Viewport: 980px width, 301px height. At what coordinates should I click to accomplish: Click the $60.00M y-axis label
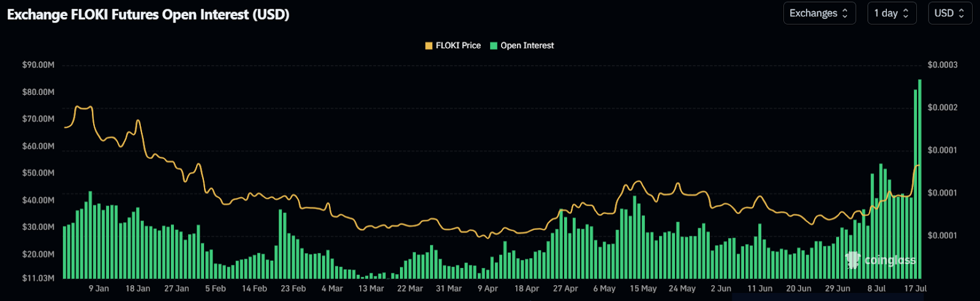(x=38, y=146)
